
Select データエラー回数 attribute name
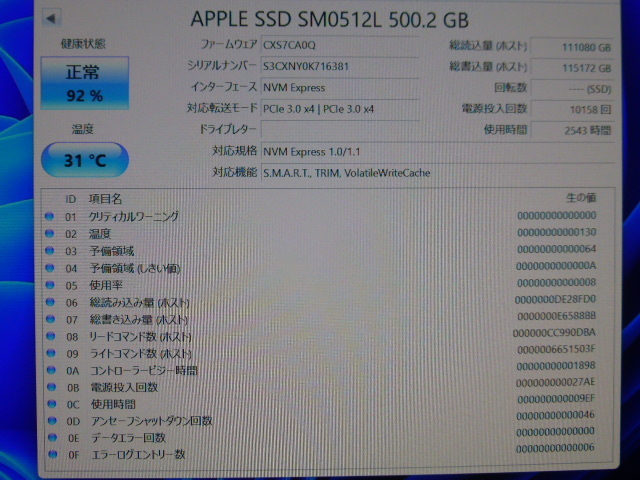128,438
